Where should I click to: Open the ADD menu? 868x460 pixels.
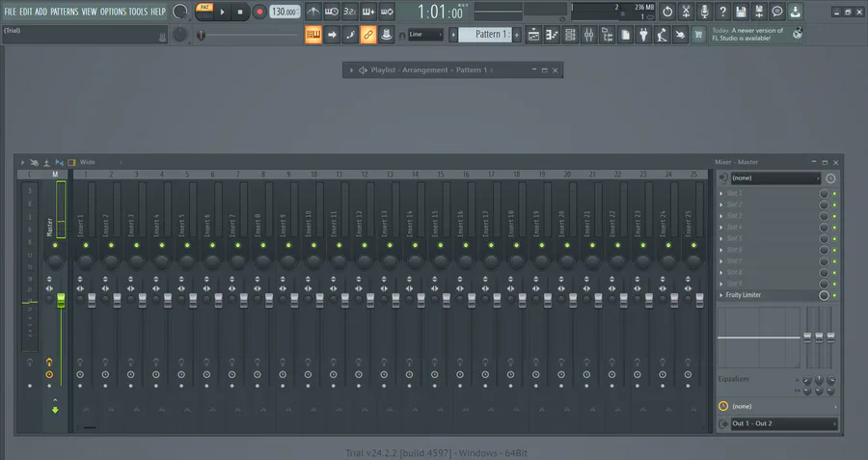point(41,11)
